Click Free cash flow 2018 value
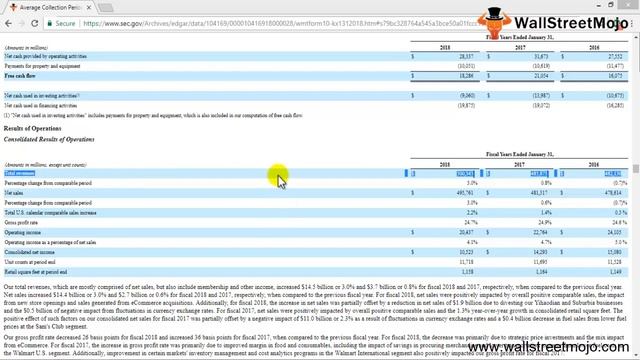The height and width of the screenshot is (360, 640). pyautogui.click(x=467, y=76)
